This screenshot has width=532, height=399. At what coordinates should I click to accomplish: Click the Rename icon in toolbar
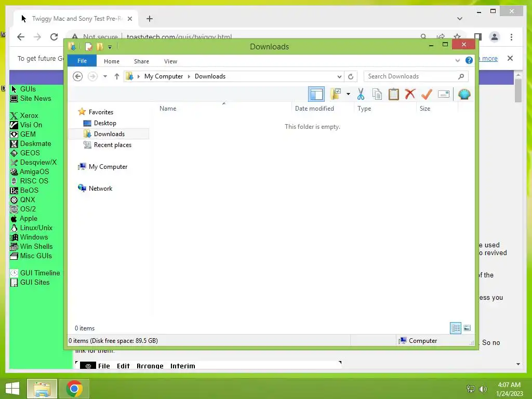444,94
